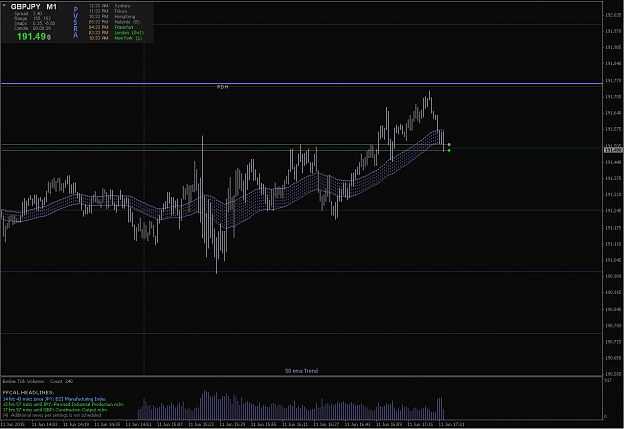Click the 'Additional news per settings' line
The width and height of the screenshot is (625, 429).
coord(52,415)
